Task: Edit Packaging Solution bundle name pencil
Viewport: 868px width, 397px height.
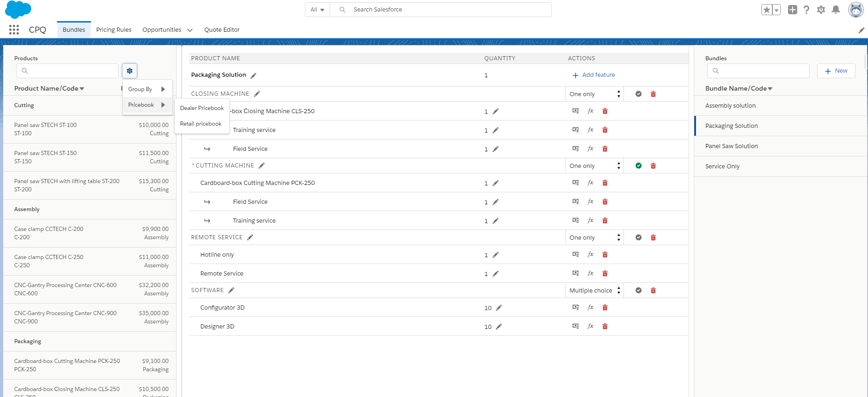Action: click(253, 75)
